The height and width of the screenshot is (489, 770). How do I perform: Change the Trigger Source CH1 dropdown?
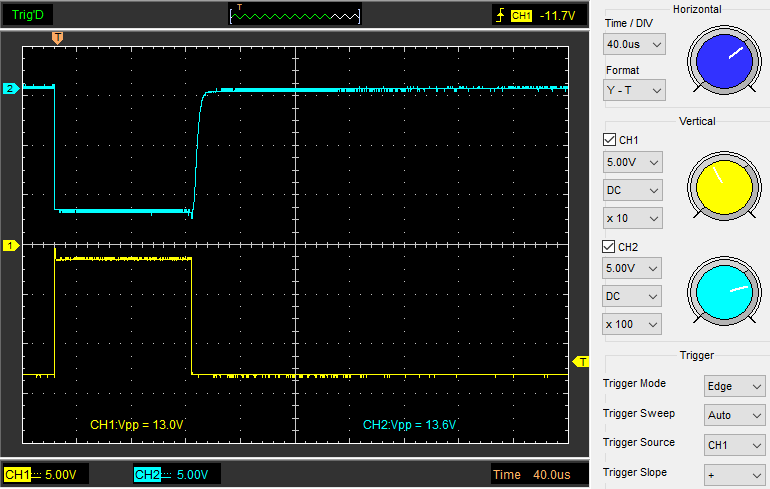[x=734, y=445]
